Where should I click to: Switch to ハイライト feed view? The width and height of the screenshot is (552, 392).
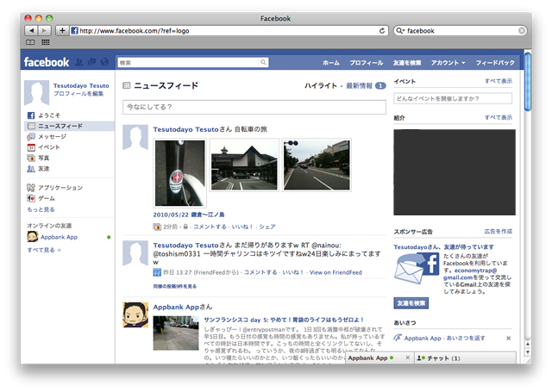coord(321,85)
